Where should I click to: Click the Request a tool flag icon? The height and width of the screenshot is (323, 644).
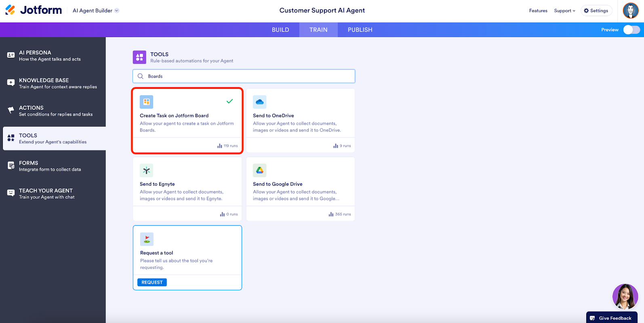pos(147,239)
